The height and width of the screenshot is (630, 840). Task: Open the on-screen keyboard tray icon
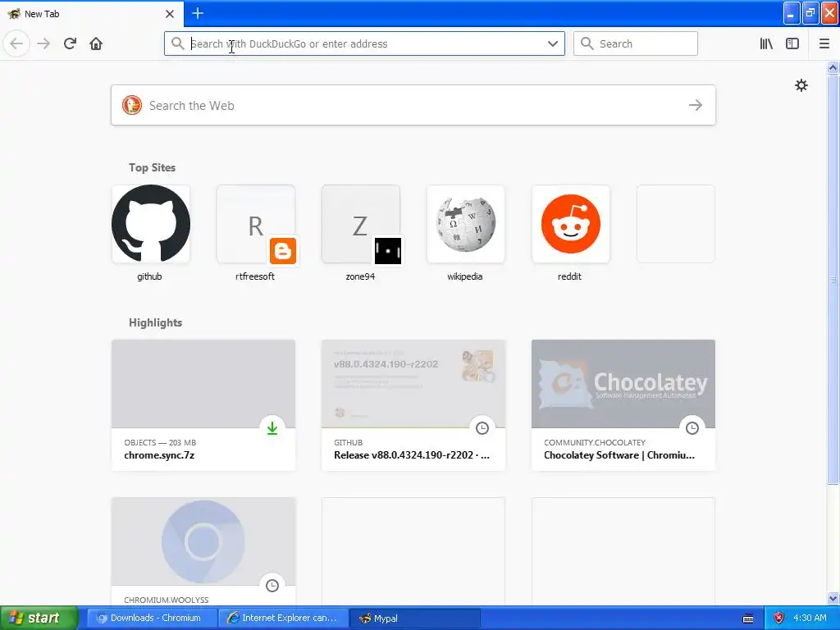748,619
